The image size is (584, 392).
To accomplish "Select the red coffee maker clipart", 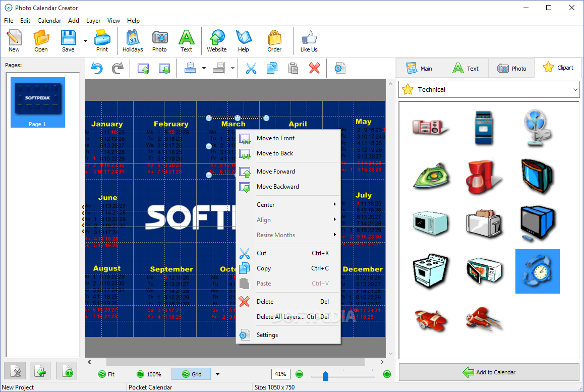I will 483,177.
